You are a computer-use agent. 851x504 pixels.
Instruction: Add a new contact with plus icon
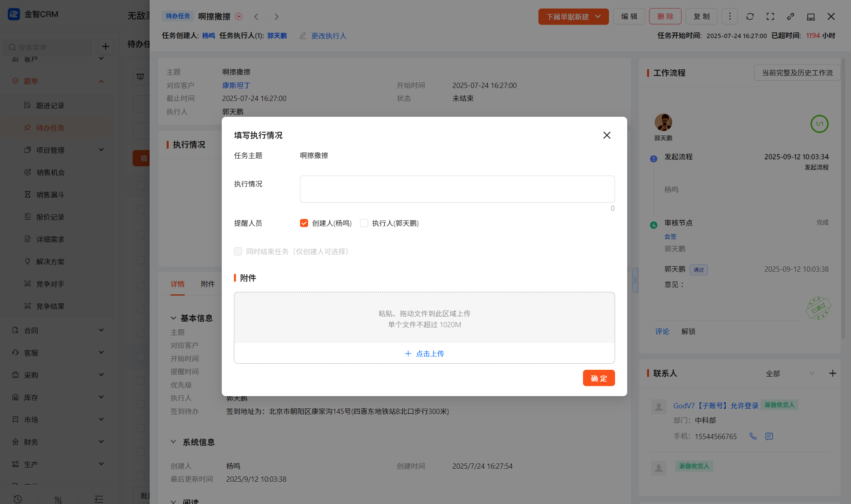[832, 373]
